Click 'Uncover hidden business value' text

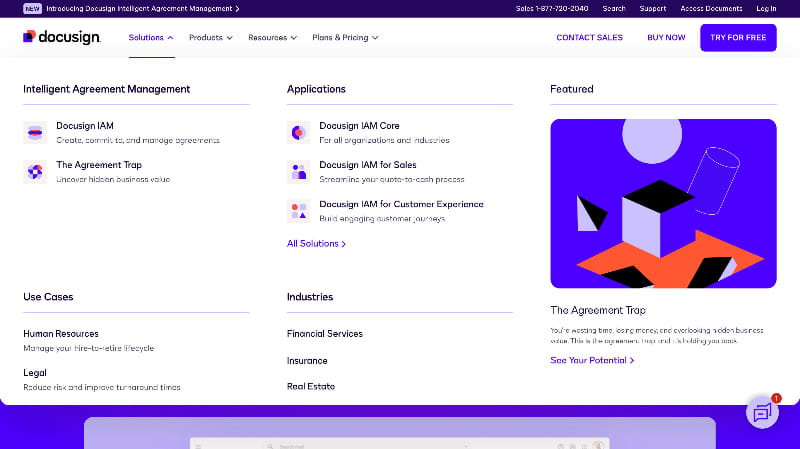113,180
